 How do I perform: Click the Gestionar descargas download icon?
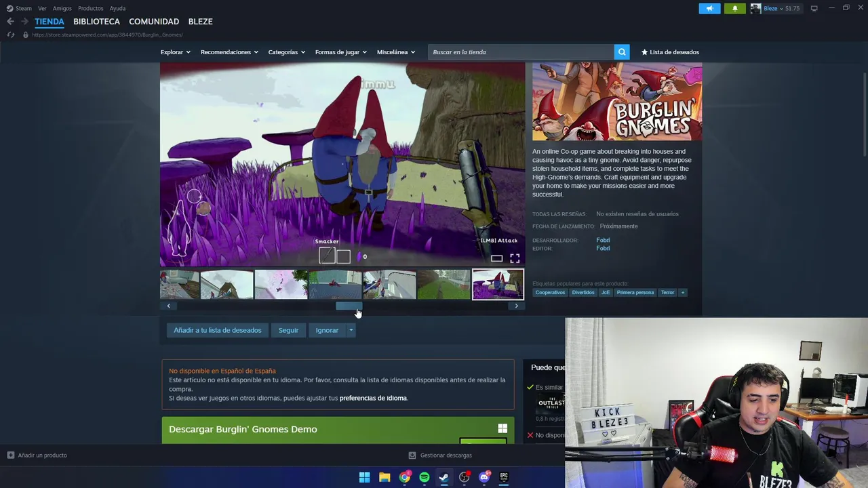pos(412,455)
